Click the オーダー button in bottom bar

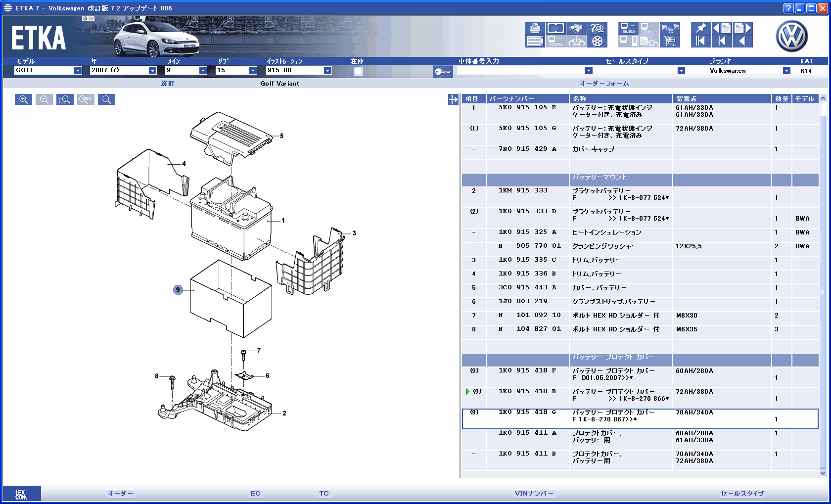(120, 494)
